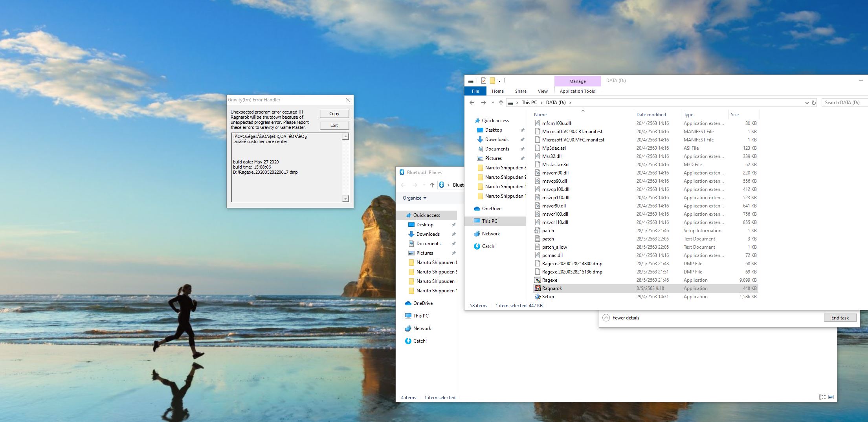Open the View ribbon tab

(543, 91)
